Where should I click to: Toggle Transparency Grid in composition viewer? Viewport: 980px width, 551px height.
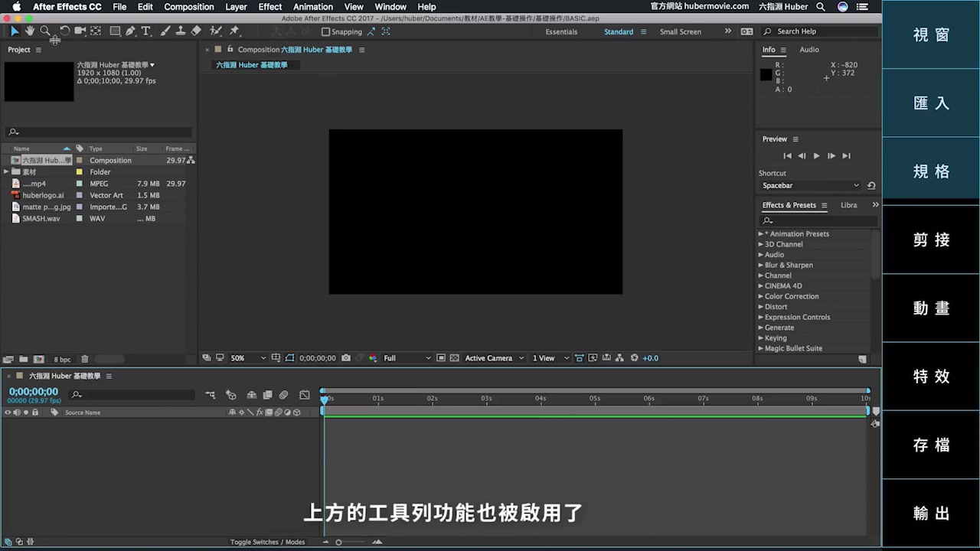coord(453,357)
